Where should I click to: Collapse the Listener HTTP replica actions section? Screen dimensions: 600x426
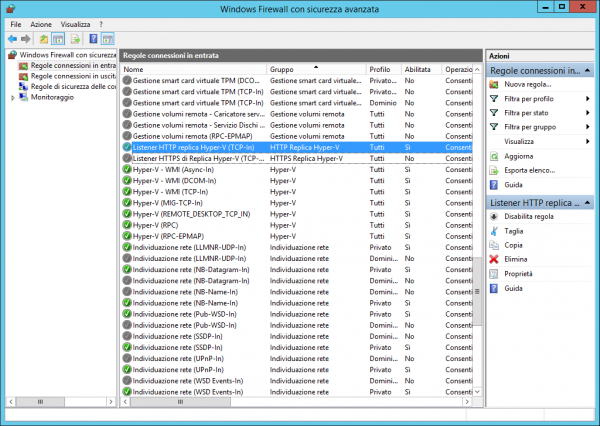587,202
